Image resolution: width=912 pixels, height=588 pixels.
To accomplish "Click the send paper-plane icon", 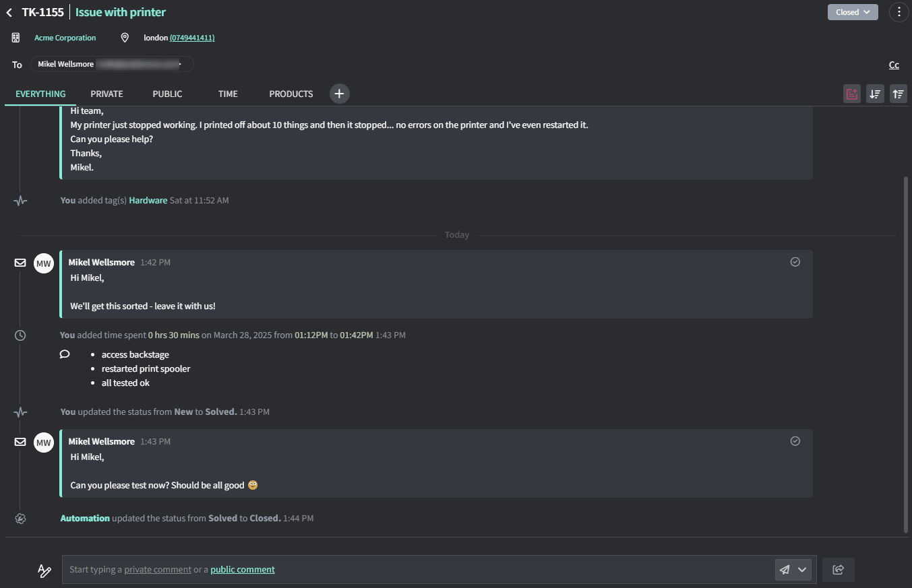I will coord(785,570).
